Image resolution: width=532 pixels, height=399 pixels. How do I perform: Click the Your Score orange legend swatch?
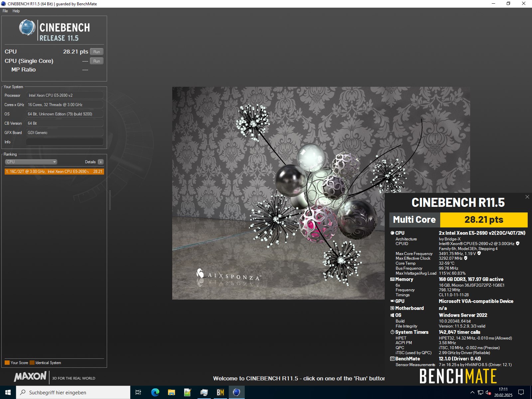tap(7, 363)
